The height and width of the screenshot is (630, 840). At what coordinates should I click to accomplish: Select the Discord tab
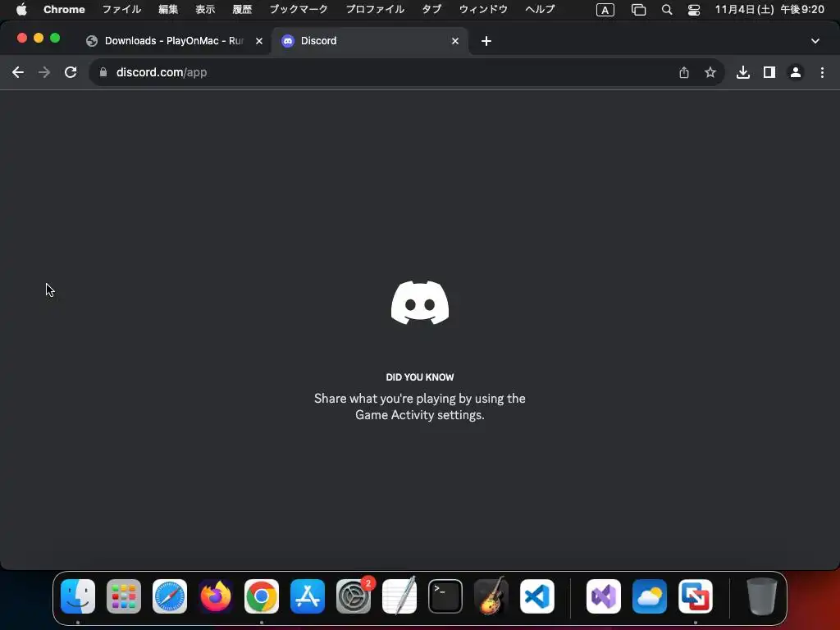pos(370,41)
